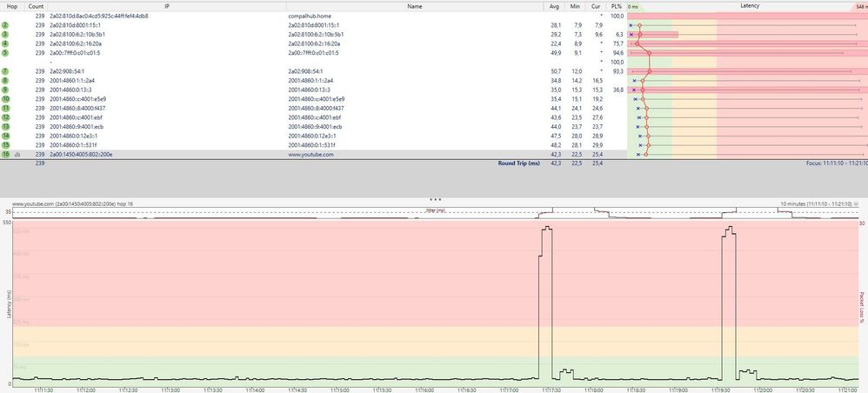Image resolution: width=868 pixels, height=393 pixels.
Task: Open the 10 minutes time range dropdown arrow
Action: point(857,203)
